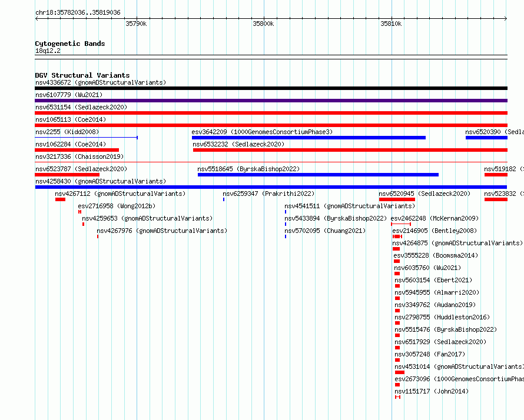Click esv2146905 (Bentley2008) label
This screenshot has width=524, height=420.
click(x=435, y=231)
